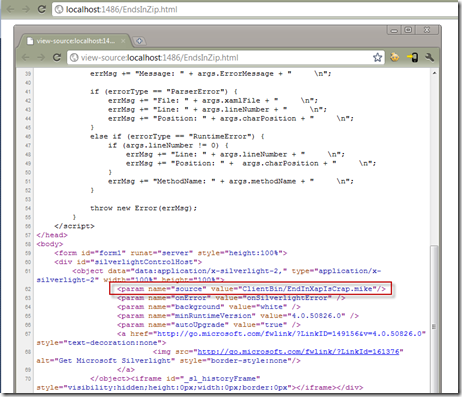Close the view-source window
462x397 pixels.
coord(427,30)
